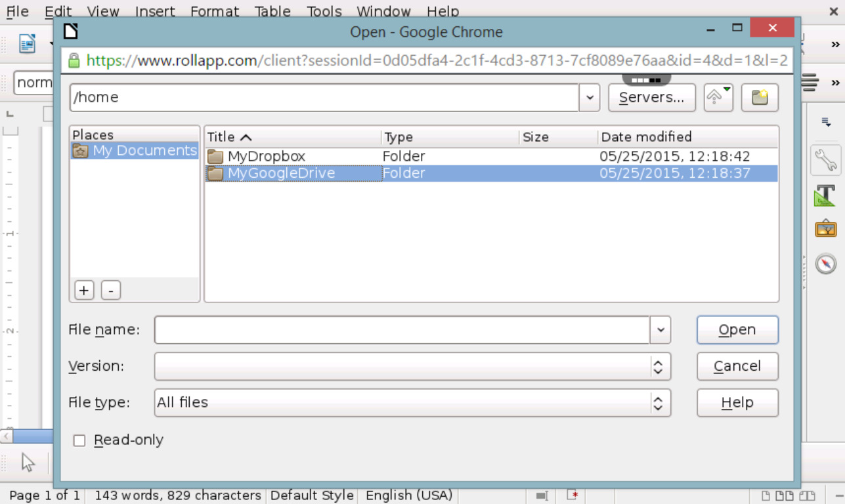Click the Writer Selection arrow tool icon
Screen dimensions: 845x504
click(x=28, y=462)
